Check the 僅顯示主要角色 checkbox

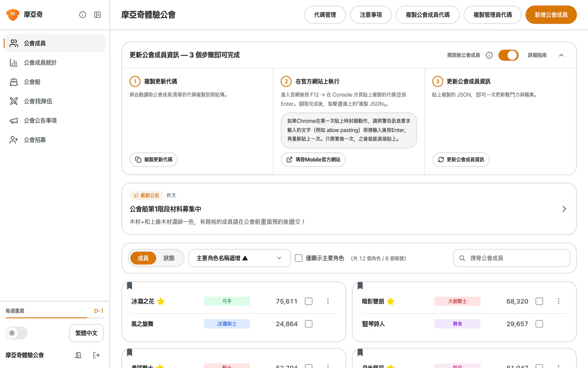(x=299, y=258)
